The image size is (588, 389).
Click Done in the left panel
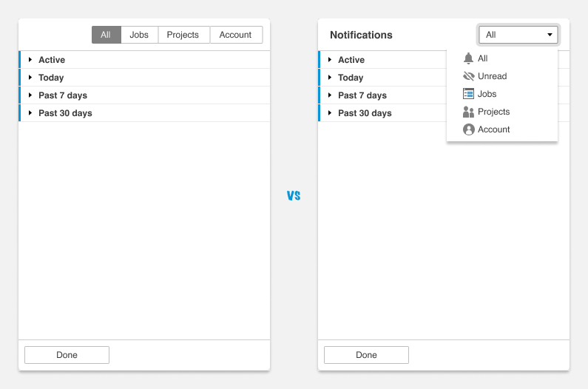point(67,355)
